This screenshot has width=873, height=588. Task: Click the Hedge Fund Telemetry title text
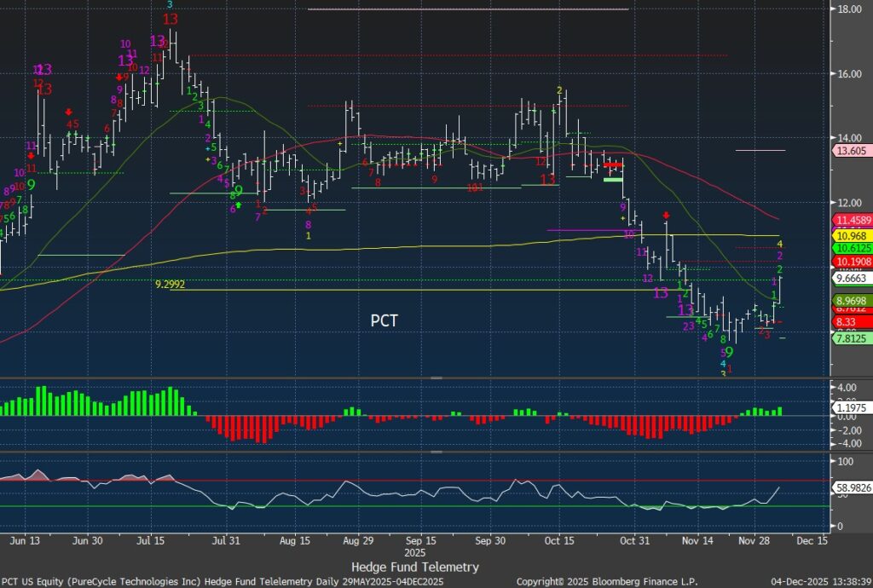tap(414, 567)
